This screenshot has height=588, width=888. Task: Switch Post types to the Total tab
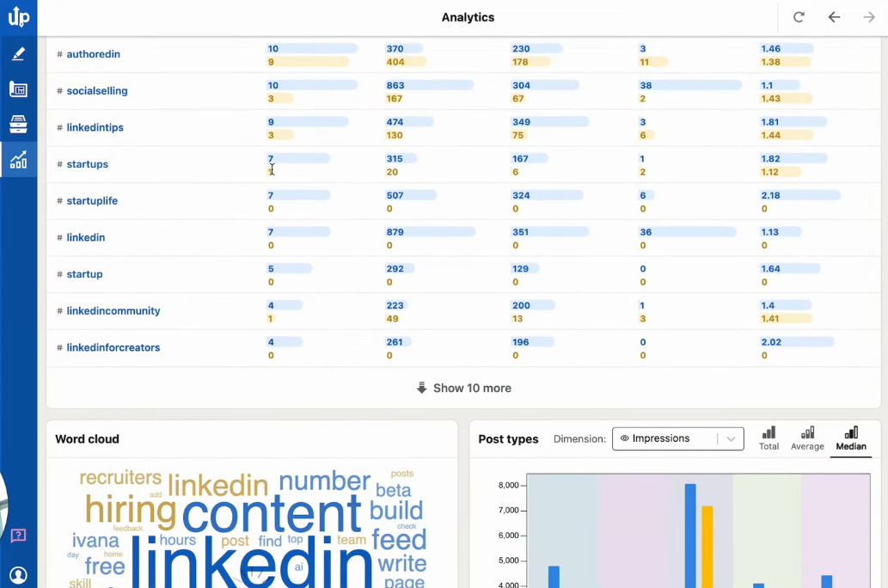[x=769, y=438]
